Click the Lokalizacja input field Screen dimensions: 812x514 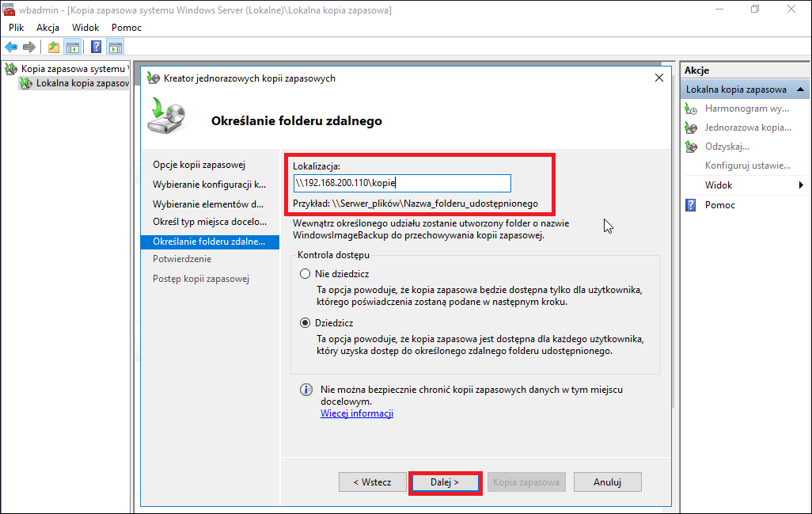coord(402,183)
